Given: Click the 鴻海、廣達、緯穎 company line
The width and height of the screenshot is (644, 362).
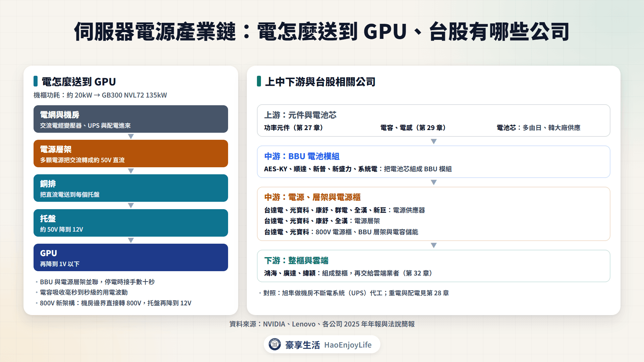Looking at the screenshot, I should click(x=349, y=273).
